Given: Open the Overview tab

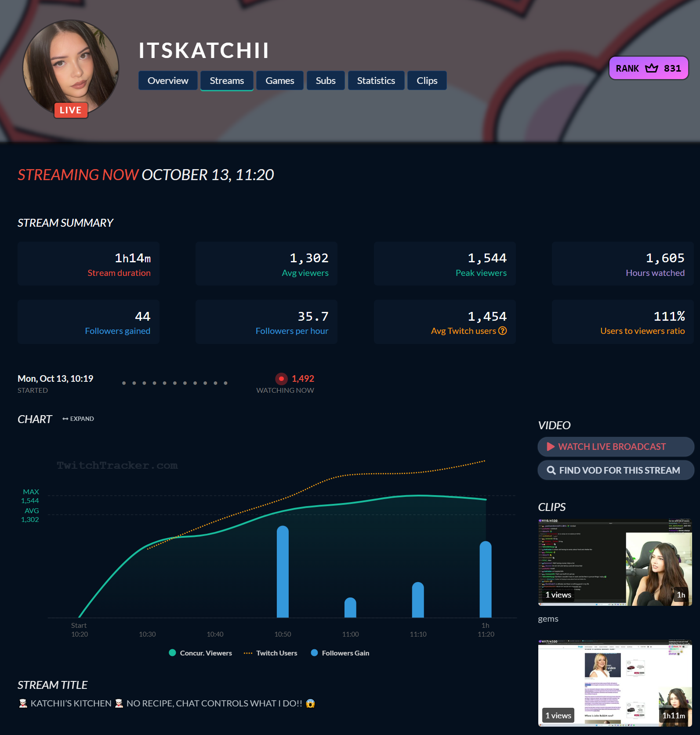Looking at the screenshot, I should [x=168, y=80].
